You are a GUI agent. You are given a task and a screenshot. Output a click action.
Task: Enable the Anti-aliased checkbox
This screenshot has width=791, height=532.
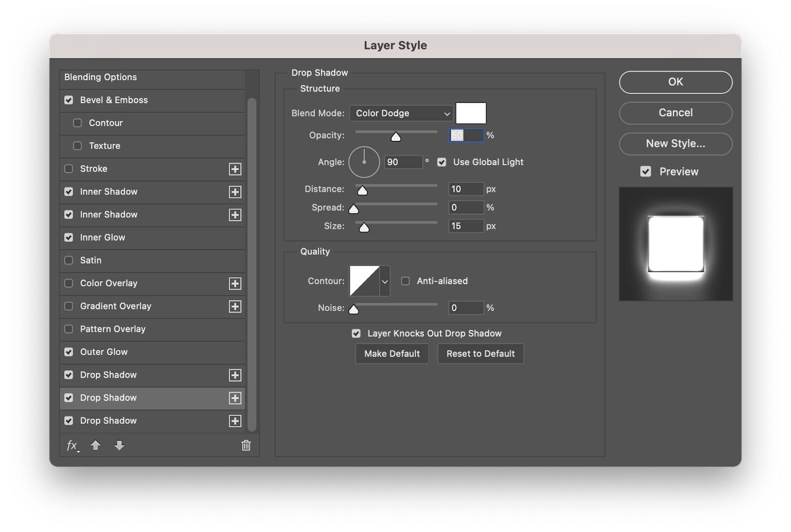(x=405, y=281)
